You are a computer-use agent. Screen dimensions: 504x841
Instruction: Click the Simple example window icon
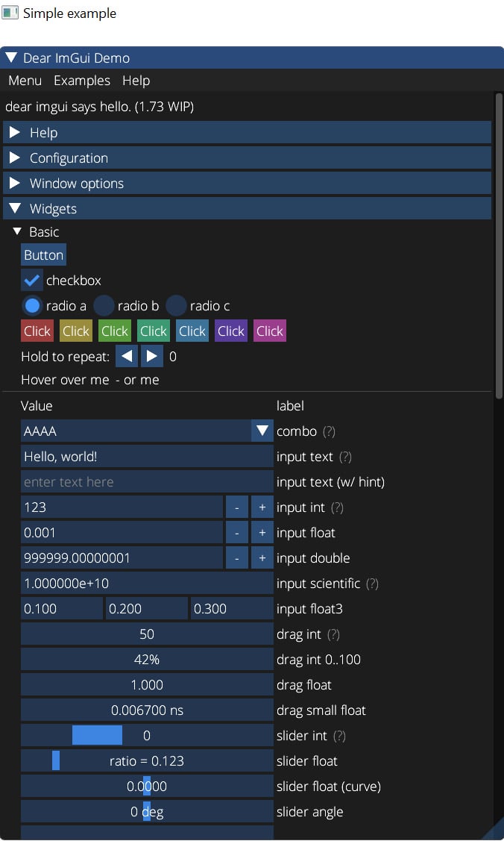click(10, 13)
